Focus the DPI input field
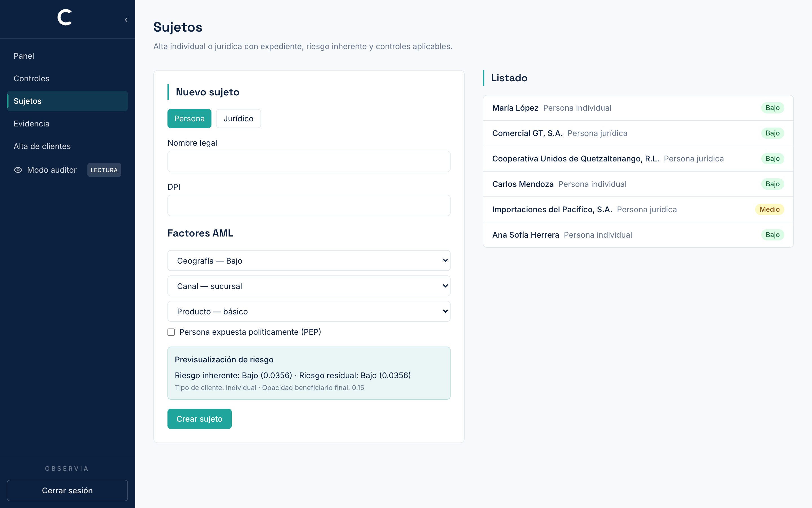This screenshot has height=508, width=812. tap(309, 206)
